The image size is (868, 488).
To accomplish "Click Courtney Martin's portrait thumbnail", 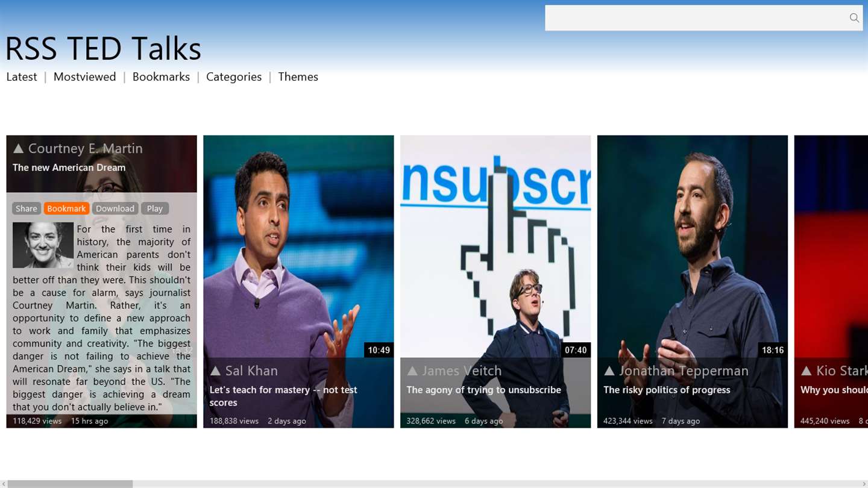I will pos(43,245).
